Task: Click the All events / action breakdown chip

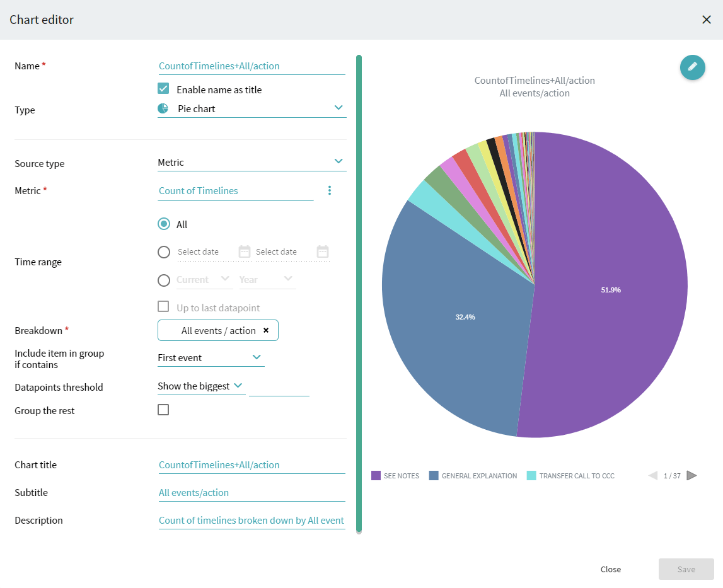Action: click(218, 330)
